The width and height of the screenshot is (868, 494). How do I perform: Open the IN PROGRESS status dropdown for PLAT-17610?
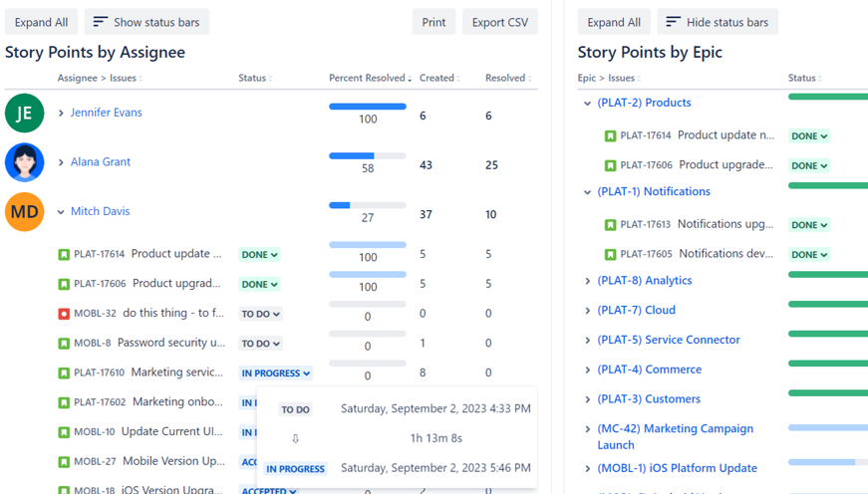pos(276,373)
